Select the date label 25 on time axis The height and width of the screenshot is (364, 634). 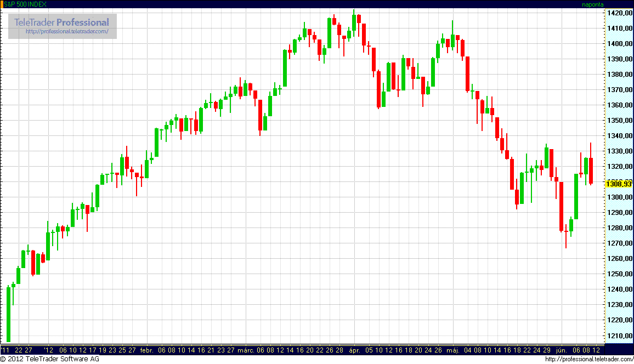point(122,350)
